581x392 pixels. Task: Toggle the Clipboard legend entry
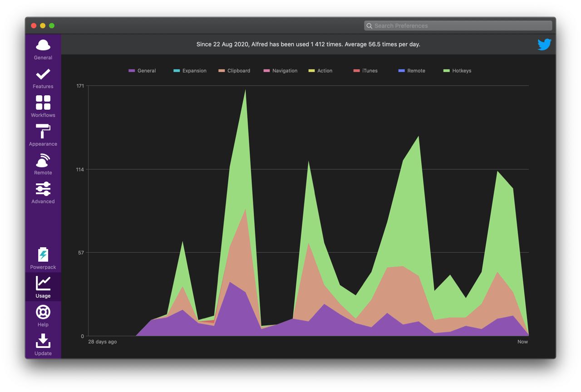(x=234, y=71)
